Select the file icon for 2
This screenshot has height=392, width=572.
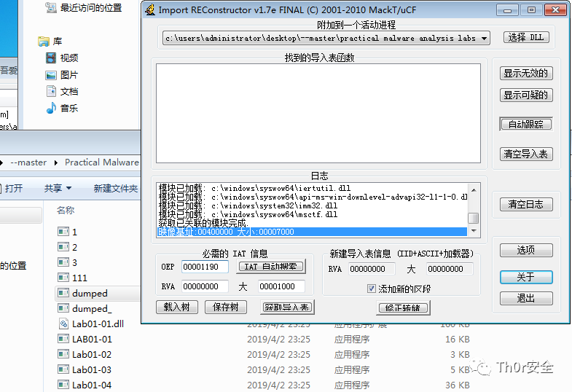point(63,247)
